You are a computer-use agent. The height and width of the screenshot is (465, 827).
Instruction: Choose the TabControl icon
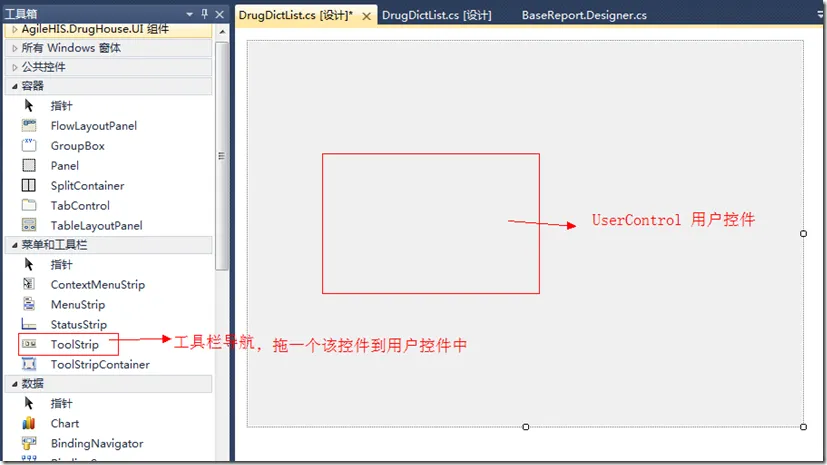point(29,205)
